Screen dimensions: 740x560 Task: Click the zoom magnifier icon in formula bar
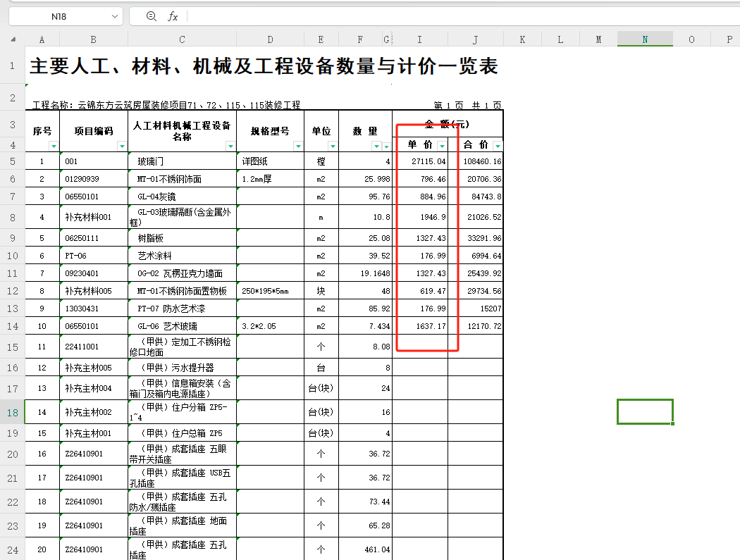tap(151, 16)
